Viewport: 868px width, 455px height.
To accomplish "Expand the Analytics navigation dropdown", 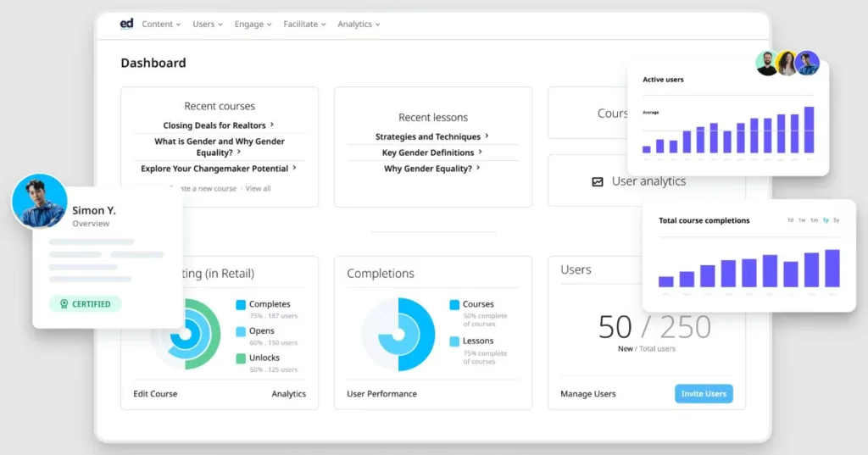I will coord(359,25).
